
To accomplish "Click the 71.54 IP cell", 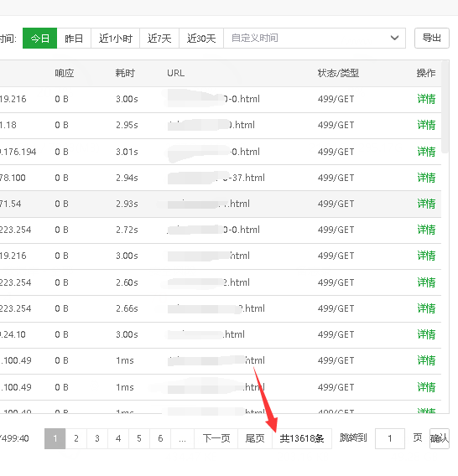I will [x=11, y=204].
